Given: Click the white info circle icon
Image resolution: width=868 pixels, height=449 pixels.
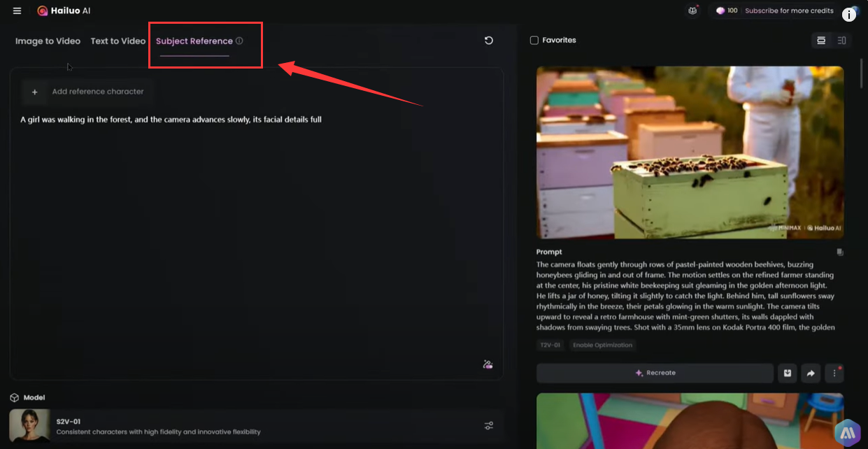Looking at the screenshot, I should 850,14.
